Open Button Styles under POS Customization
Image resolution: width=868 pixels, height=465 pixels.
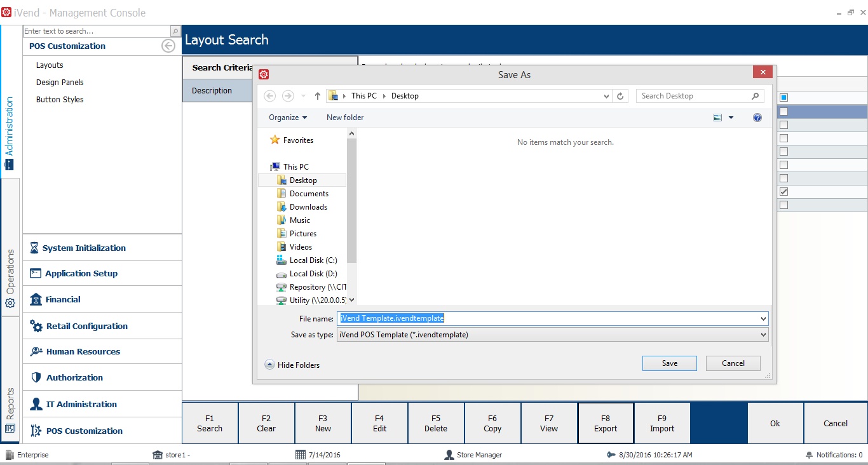pyautogui.click(x=60, y=100)
